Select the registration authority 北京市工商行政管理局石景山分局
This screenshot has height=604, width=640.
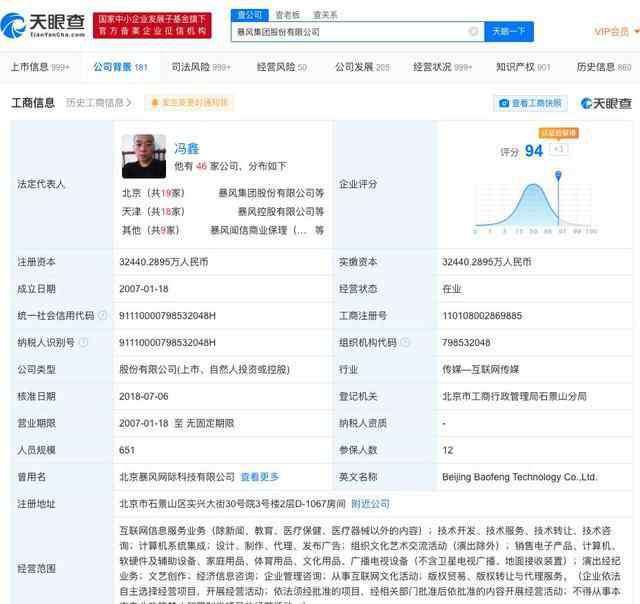click(x=514, y=396)
